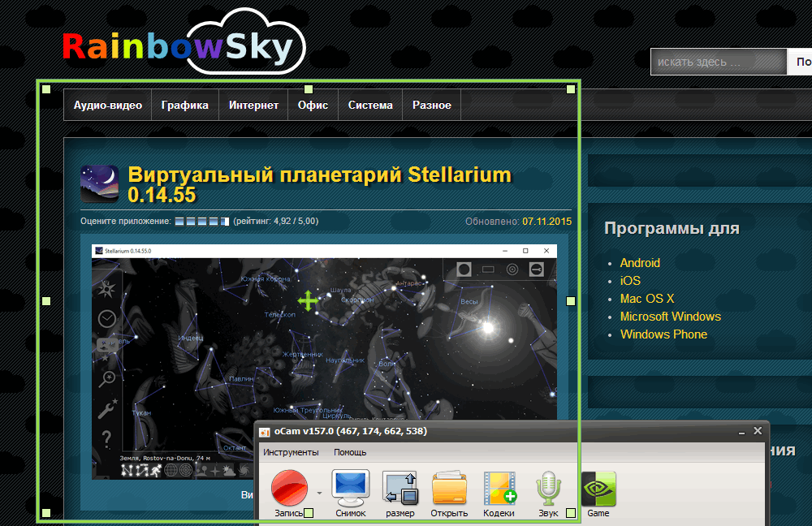The width and height of the screenshot is (812, 526).
Task: Open the dropdown arrow next to Запись
Action: tap(319, 493)
